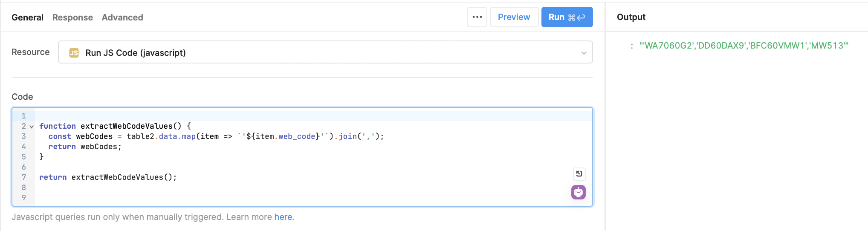Select the General tab

[27, 17]
